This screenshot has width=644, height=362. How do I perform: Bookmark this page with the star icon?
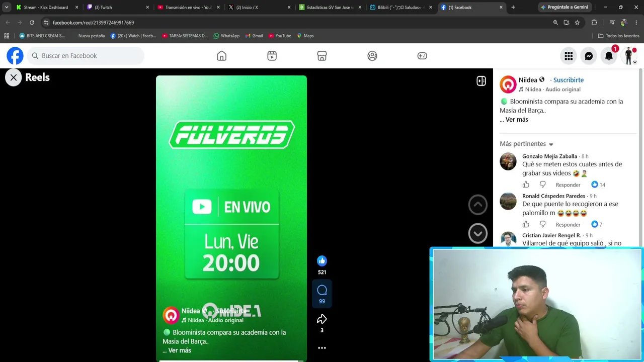(577, 23)
